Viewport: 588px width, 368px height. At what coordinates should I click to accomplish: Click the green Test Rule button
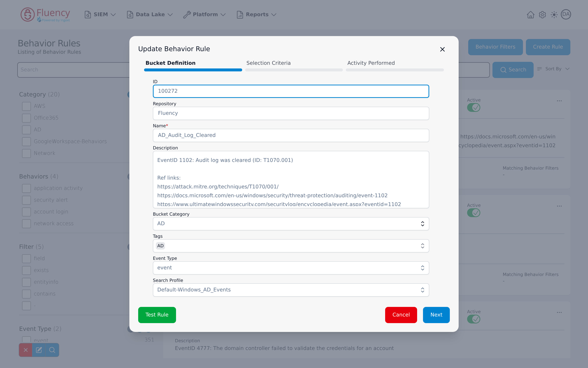point(157,315)
